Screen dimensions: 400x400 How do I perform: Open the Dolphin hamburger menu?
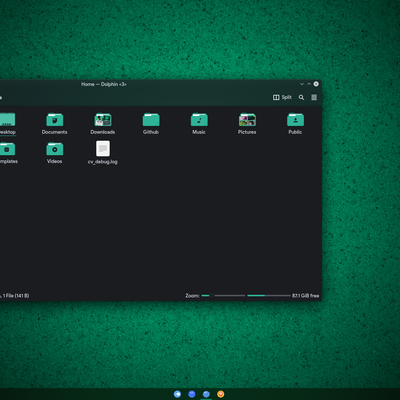coord(314,97)
